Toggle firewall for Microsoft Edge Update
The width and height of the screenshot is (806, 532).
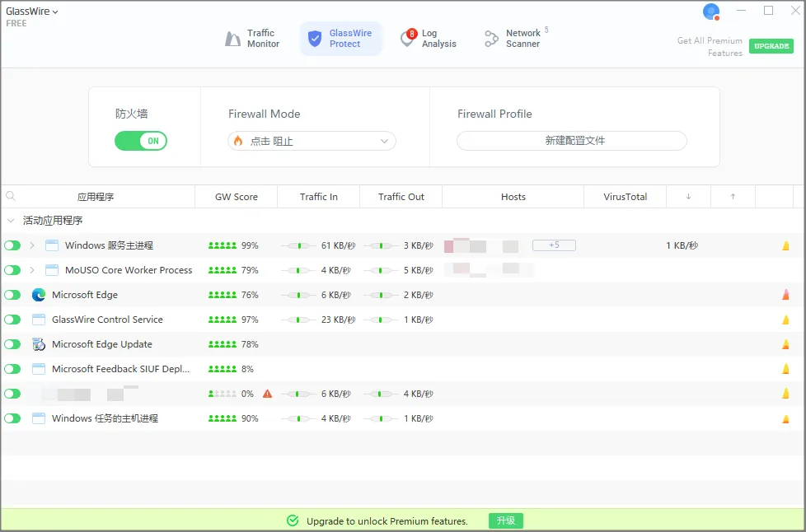12,344
